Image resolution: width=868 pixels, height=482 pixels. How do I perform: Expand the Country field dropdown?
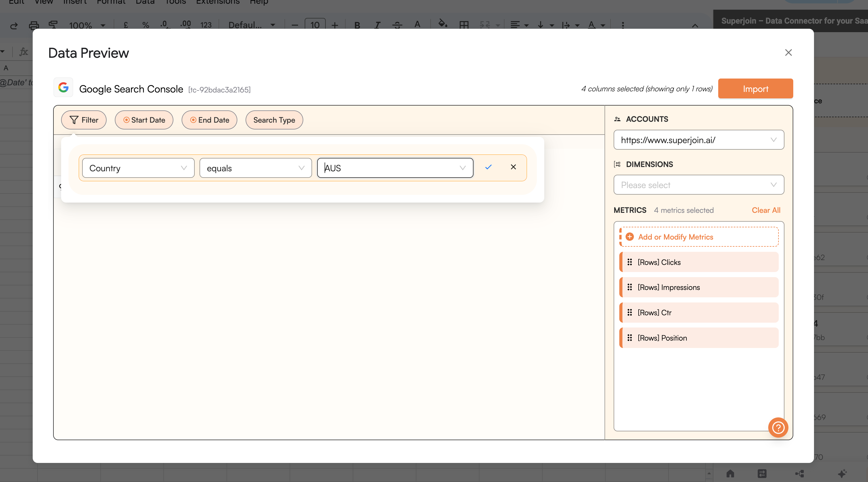pyautogui.click(x=138, y=168)
